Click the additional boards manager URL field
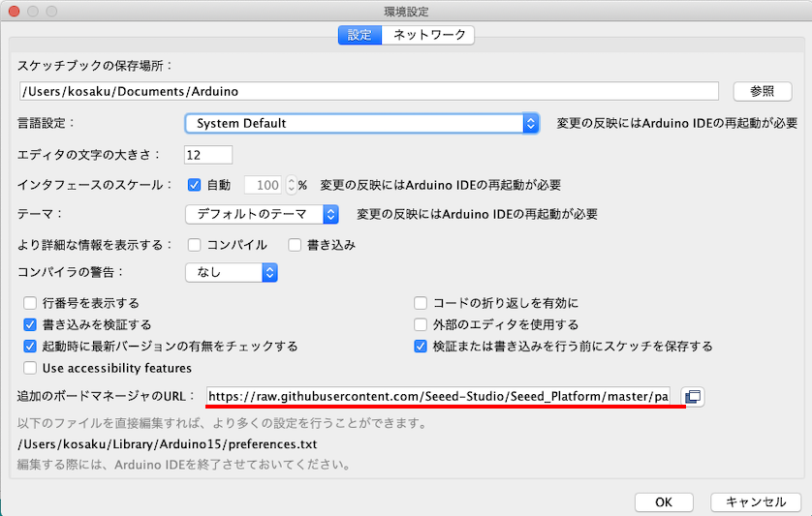This screenshot has height=516, width=812. pyautogui.click(x=438, y=397)
